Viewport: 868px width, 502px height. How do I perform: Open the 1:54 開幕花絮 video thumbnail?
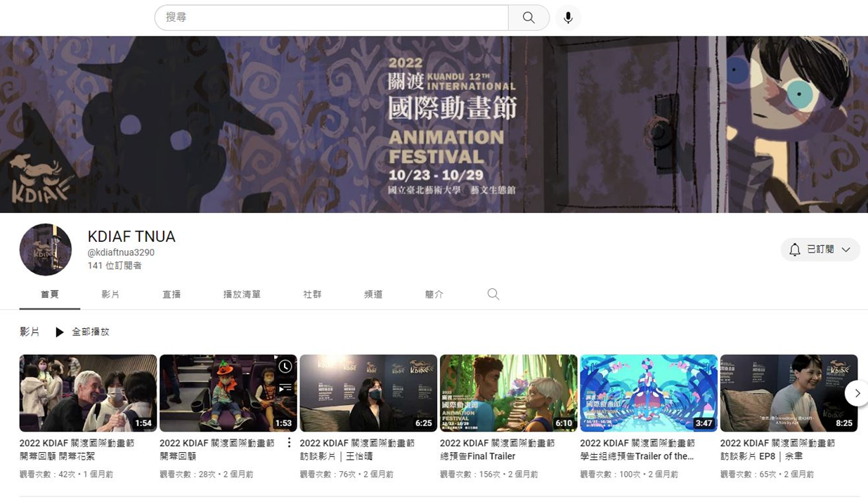click(88, 393)
